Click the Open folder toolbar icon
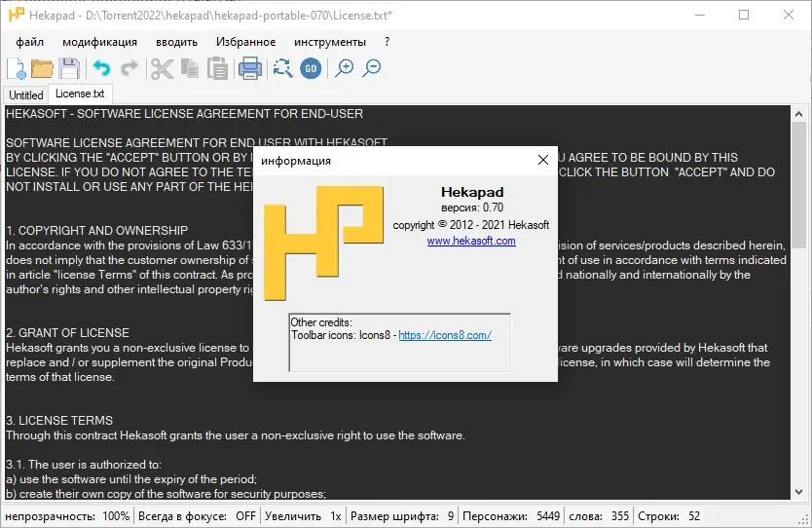This screenshot has width=812, height=528. pyautogui.click(x=43, y=68)
